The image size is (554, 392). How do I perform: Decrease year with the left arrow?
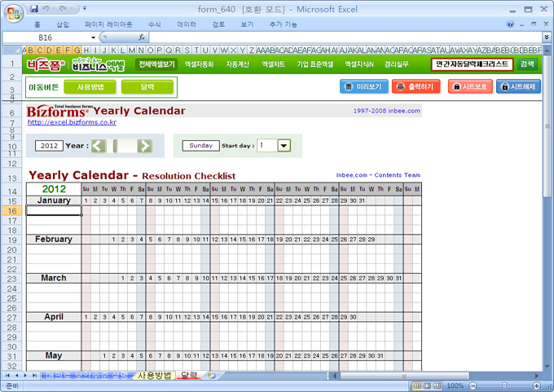(x=99, y=146)
